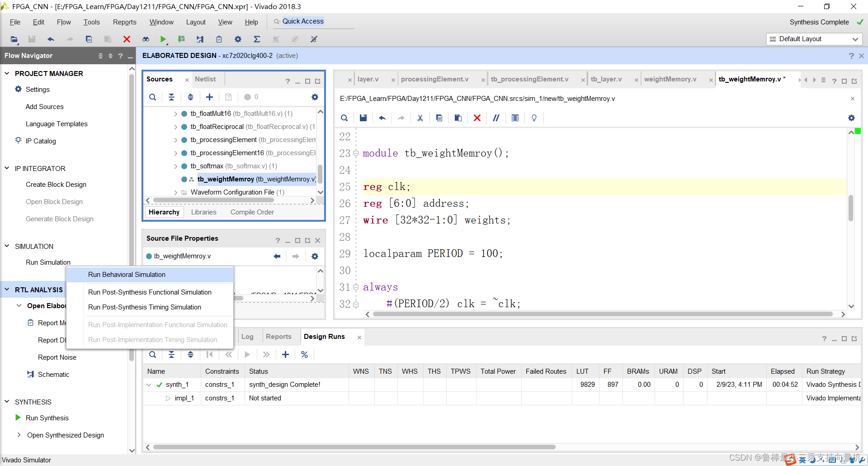This screenshot has height=466, width=868.
Task: Click Generate Bitstream icon in main toolbar
Action: click(181, 39)
